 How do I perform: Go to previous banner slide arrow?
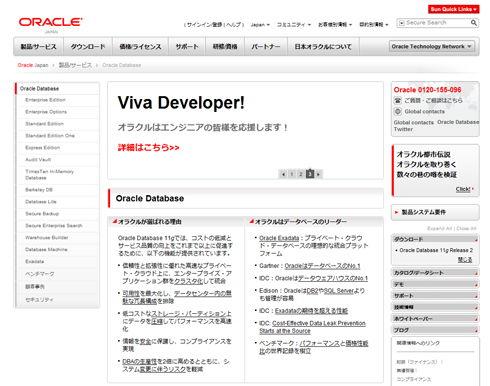pos(283,174)
